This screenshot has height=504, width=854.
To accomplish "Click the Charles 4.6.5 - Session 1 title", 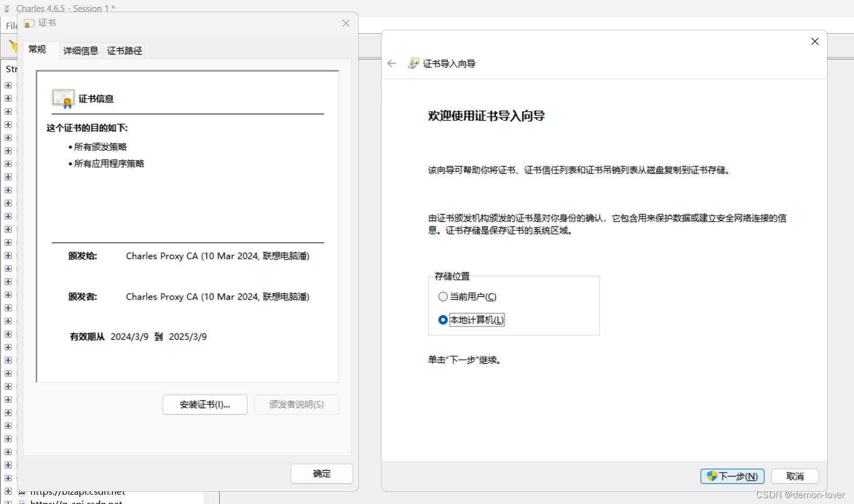I will [65, 9].
